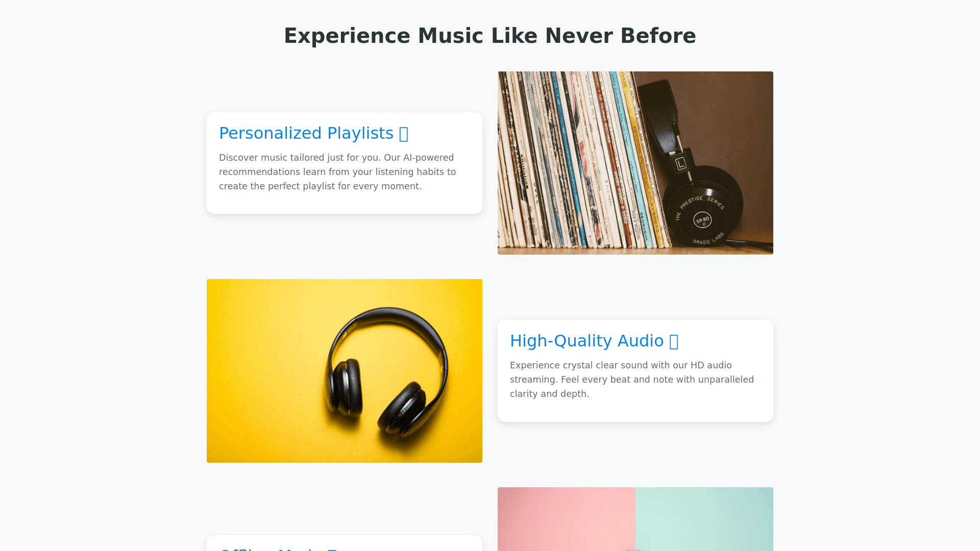The image size is (980, 551).
Task: Click the Experience crystal clear sound paragraph
Action: 632,380
